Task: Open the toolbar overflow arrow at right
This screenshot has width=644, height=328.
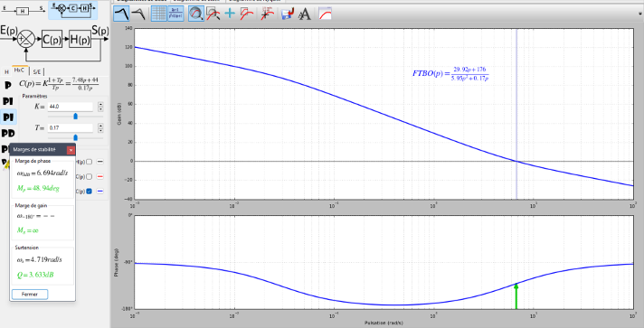Action: tap(639, 14)
